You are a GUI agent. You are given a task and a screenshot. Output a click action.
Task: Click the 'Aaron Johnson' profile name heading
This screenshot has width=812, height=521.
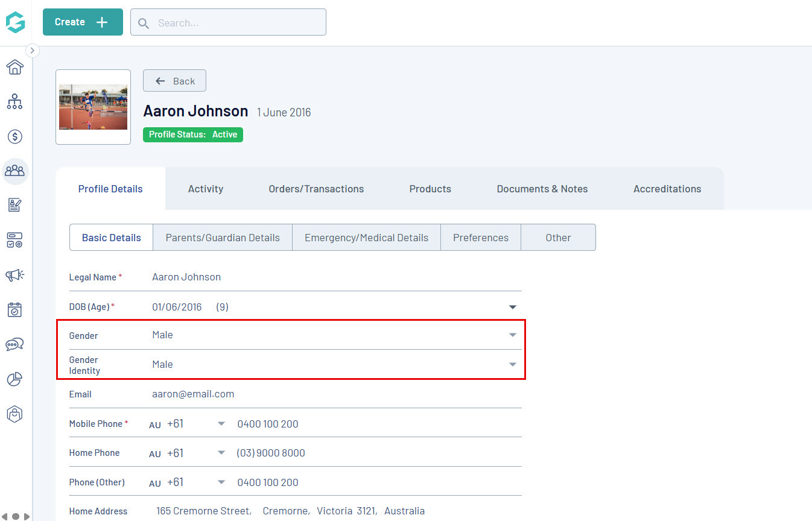coord(195,111)
